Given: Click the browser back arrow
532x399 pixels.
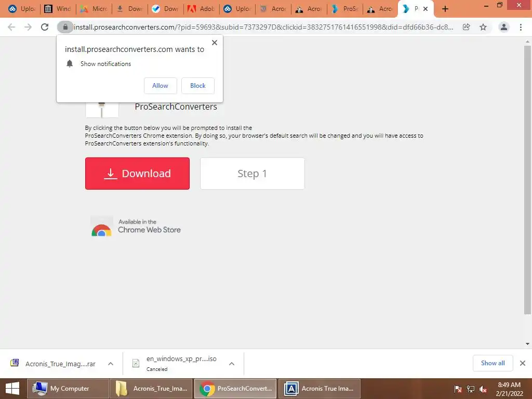Looking at the screenshot, I should (x=11, y=27).
